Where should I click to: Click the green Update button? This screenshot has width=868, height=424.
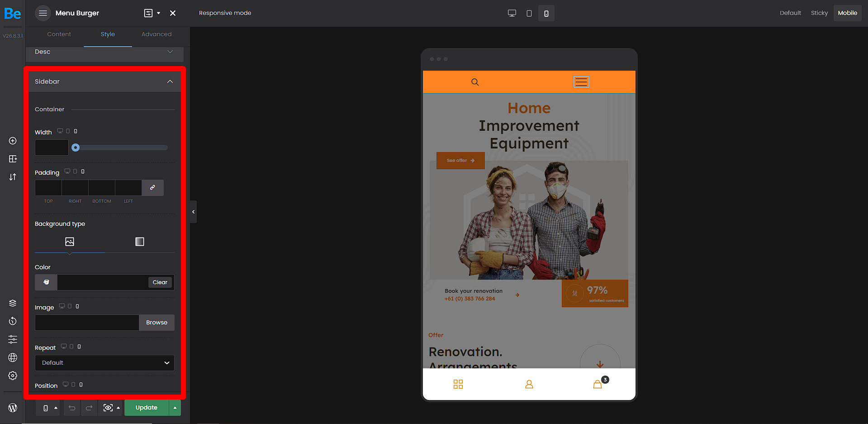click(x=147, y=408)
